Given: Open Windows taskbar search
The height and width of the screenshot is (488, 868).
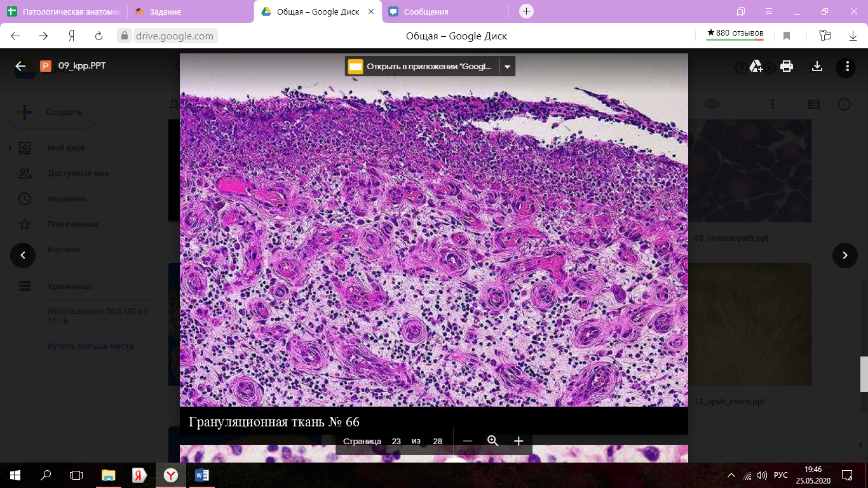Looking at the screenshot, I should (46, 475).
